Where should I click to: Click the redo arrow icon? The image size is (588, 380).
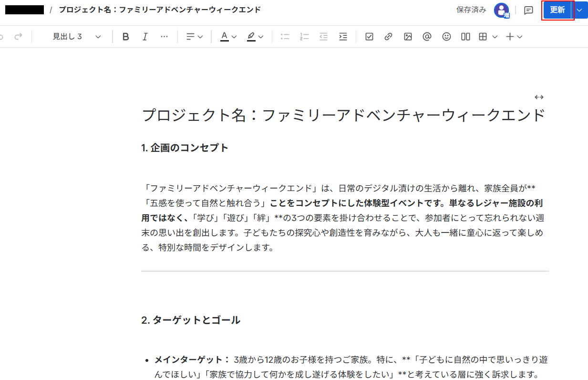point(18,36)
